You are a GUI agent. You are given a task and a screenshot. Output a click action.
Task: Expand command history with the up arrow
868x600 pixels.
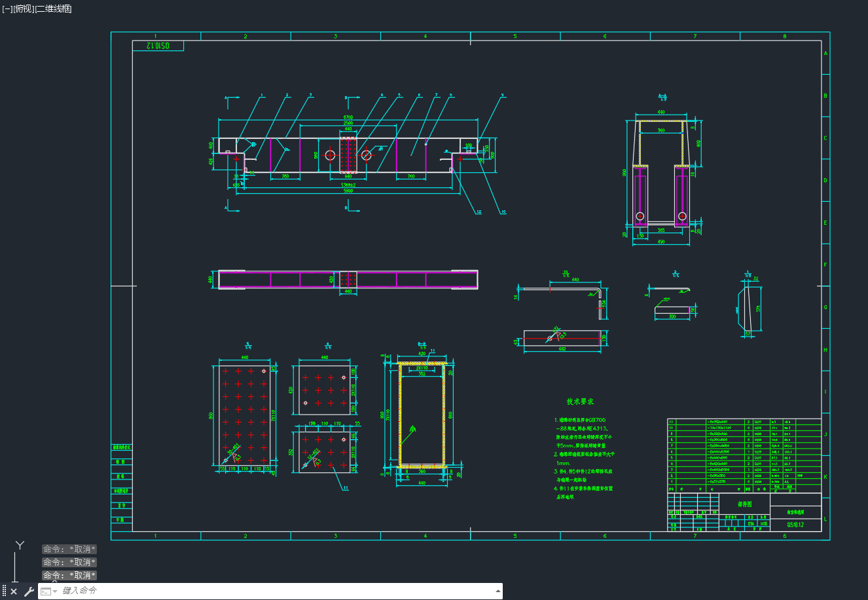[x=497, y=591]
